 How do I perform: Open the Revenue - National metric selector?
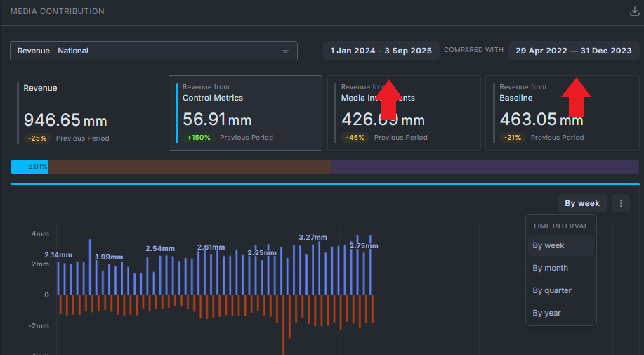pos(154,51)
